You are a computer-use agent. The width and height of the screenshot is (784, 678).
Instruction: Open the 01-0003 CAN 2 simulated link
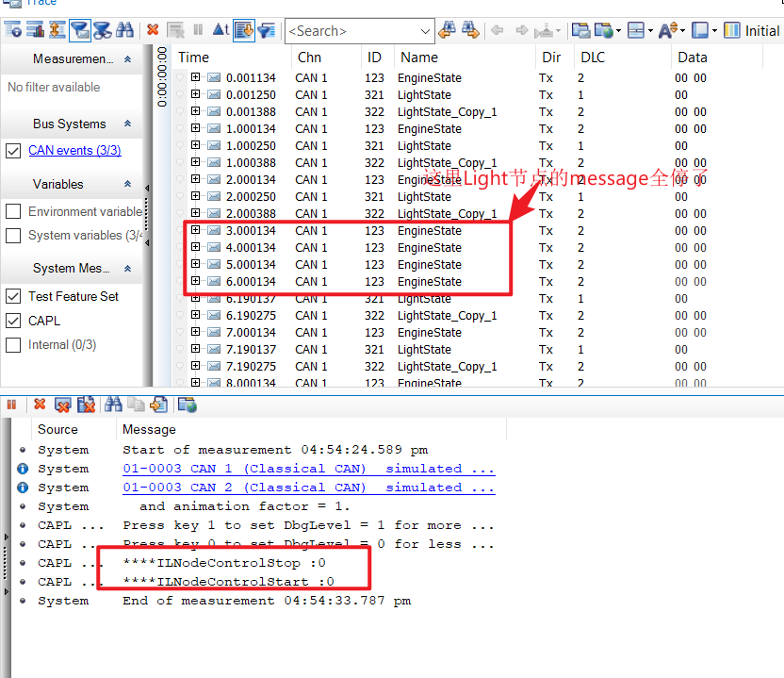[x=308, y=488]
